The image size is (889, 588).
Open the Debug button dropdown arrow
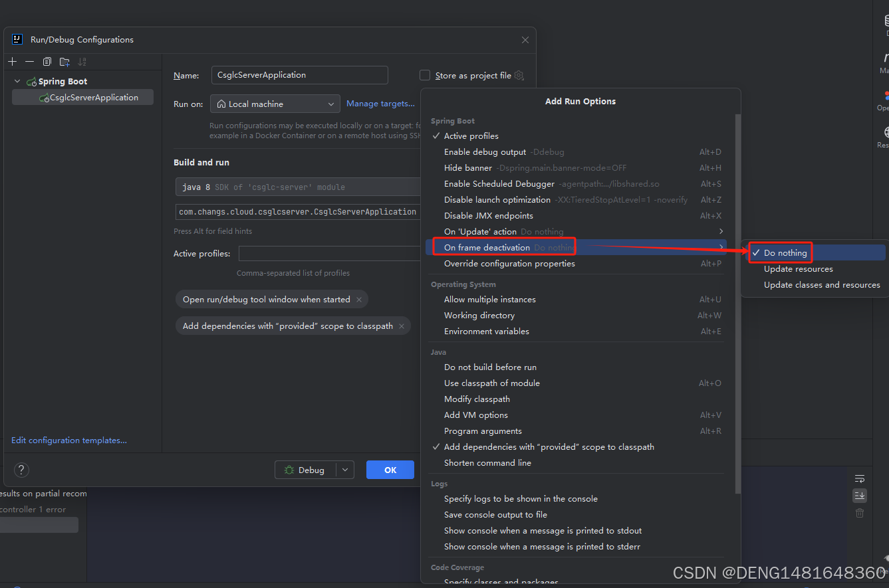pos(345,470)
